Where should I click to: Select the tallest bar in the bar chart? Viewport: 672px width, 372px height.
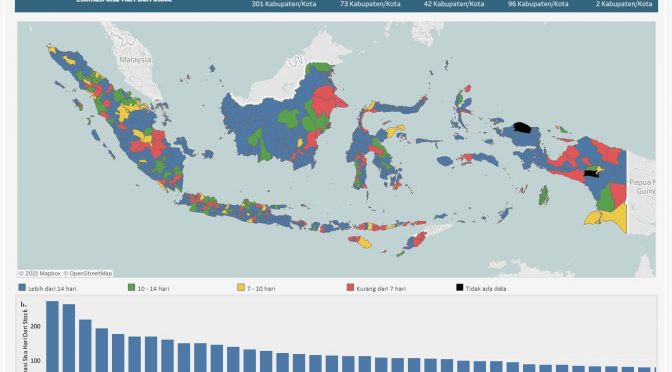tap(52, 336)
